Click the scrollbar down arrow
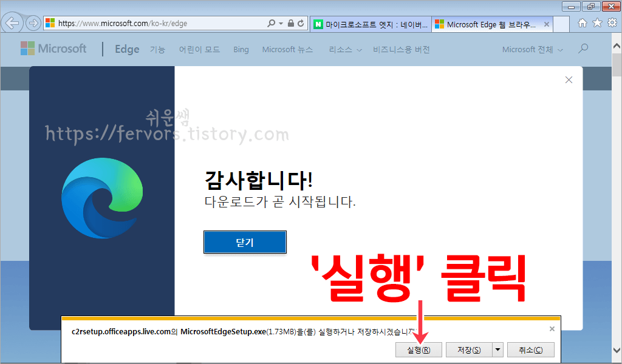 (617, 350)
